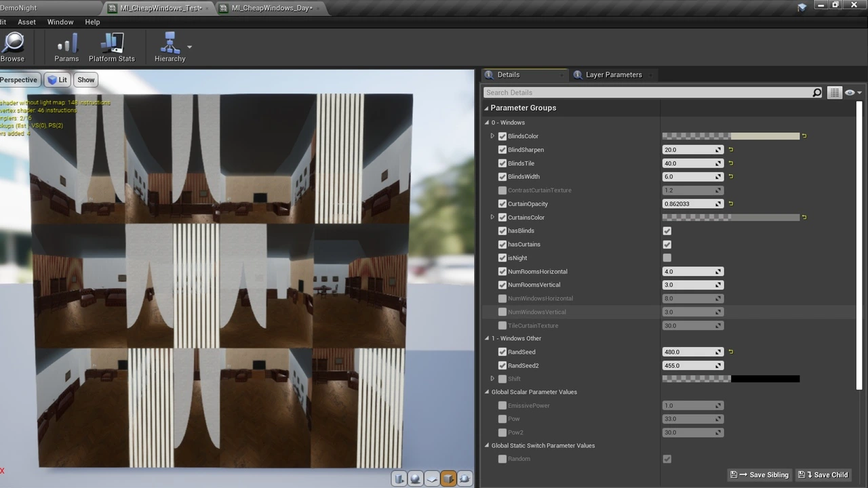Uncheck the hasBlinds override checkbox

502,231
